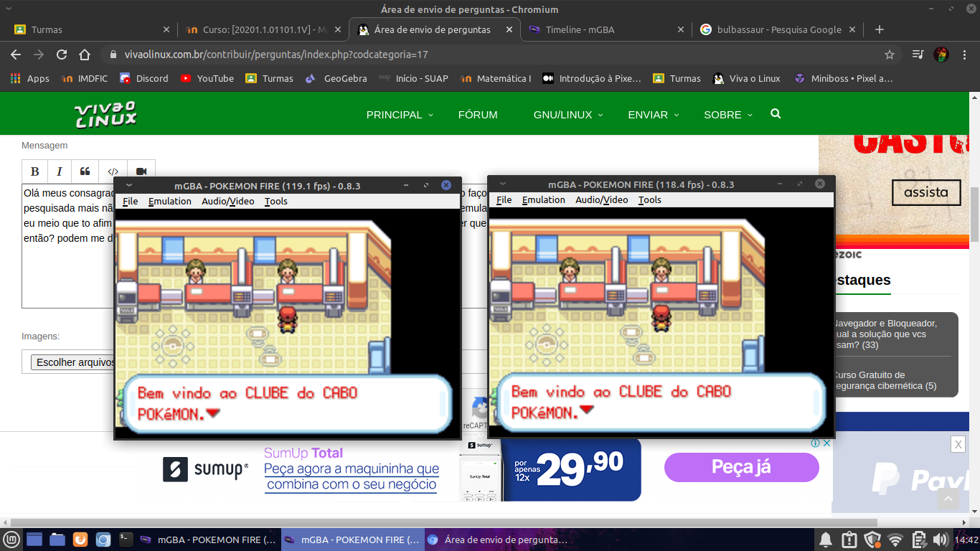
Task: Open the GeoGebra bookmark
Action: coord(336,78)
